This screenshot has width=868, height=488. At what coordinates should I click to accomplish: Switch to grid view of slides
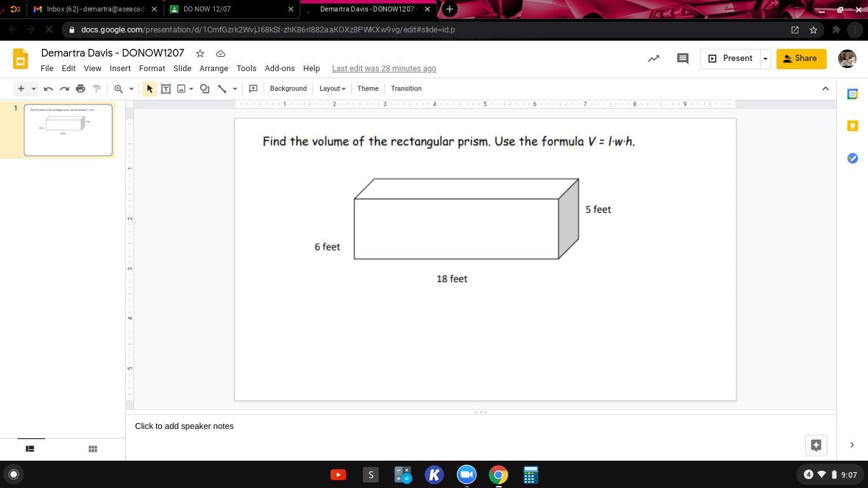93,449
